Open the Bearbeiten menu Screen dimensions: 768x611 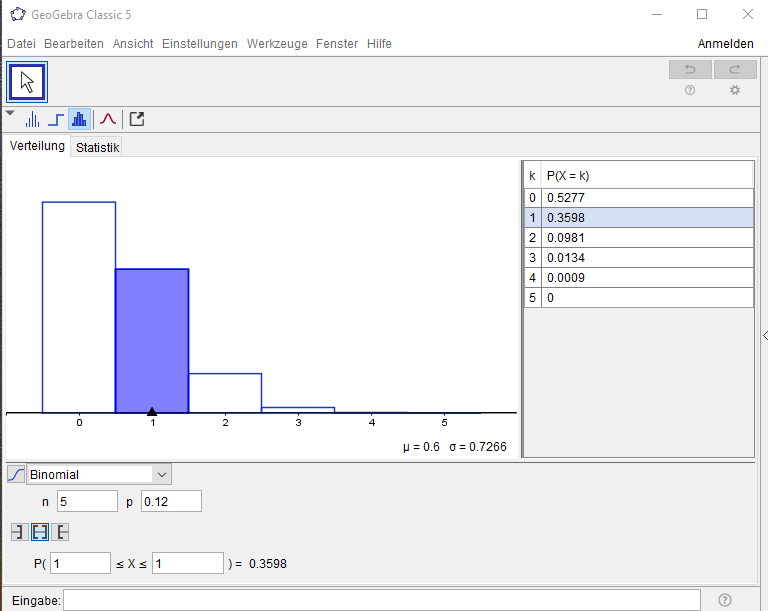pyautogui.click(x=74, y=44)
